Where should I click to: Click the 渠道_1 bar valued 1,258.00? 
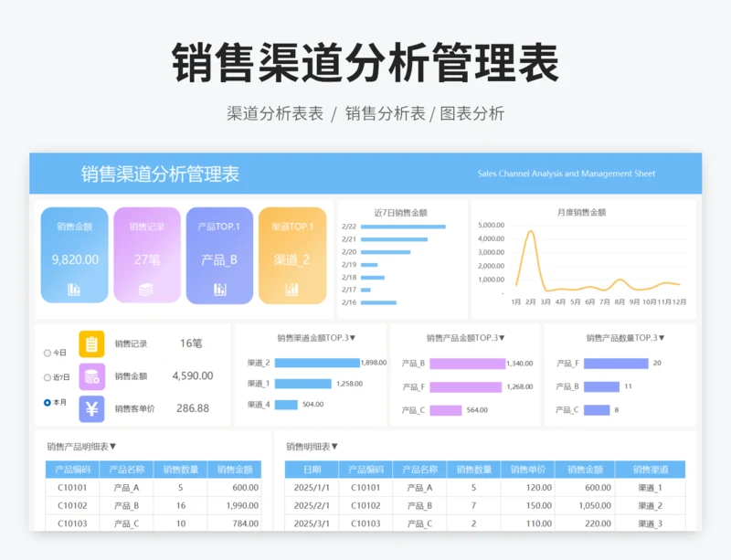point(303,384)
